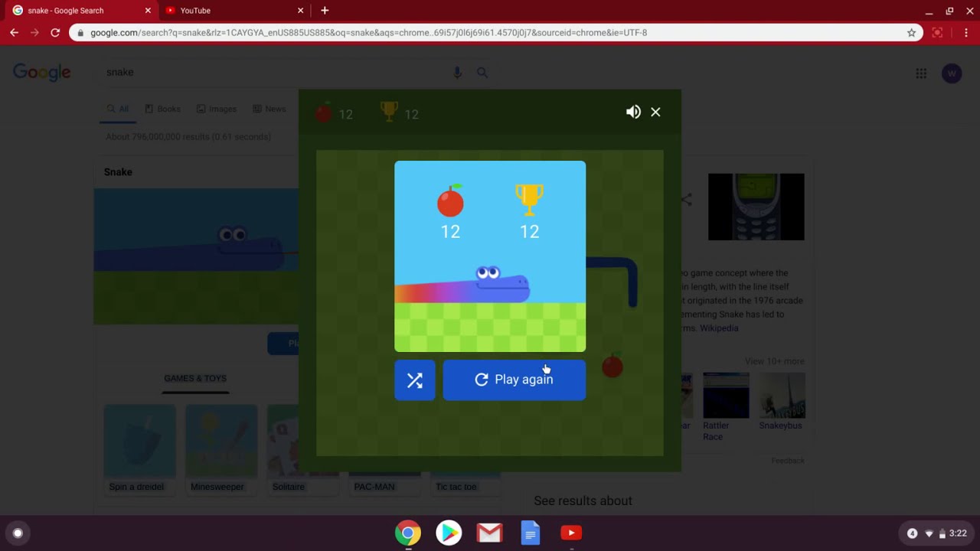Click the search magnifier icon
980x551 pixels.
point(482,73)
